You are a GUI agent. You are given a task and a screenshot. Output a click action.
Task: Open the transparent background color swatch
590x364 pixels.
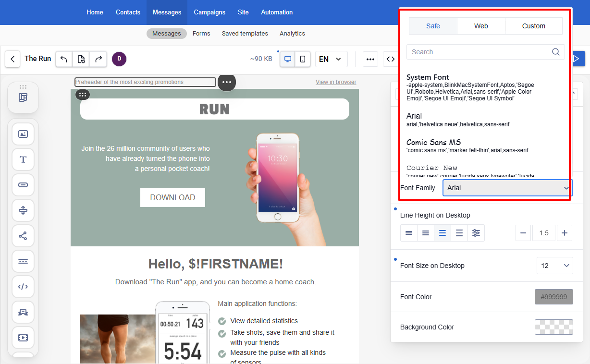pyautogui.click(x=554, y=327)
